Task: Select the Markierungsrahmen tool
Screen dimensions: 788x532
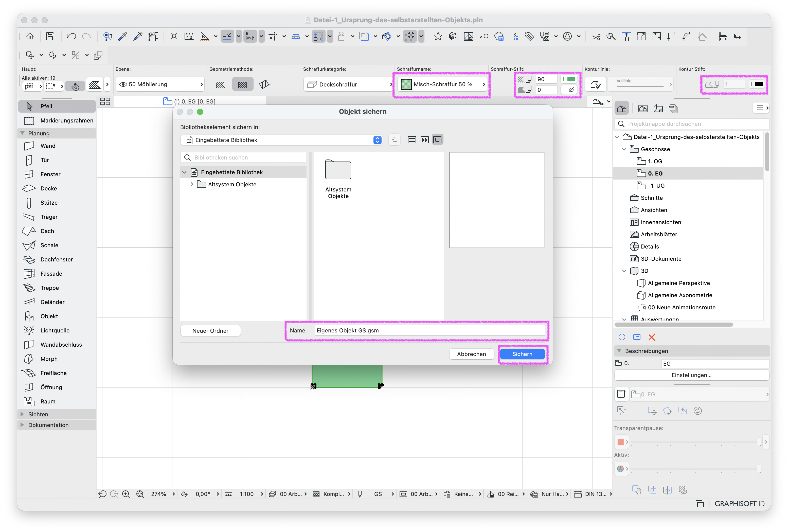Action: (x=57, y=120)
